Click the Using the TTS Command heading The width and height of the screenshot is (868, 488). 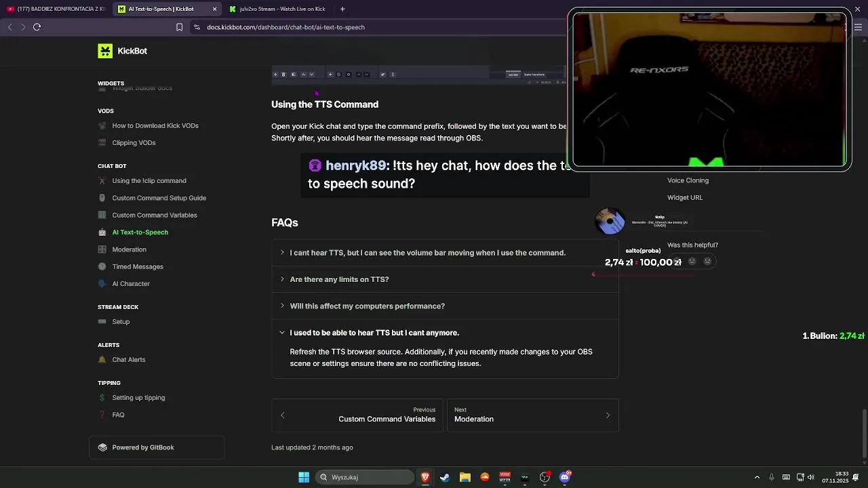(325, 104)
